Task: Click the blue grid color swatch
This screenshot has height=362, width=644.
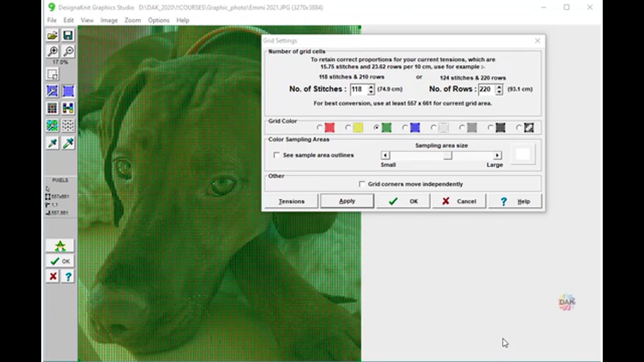Action: [x=415, y=128]
